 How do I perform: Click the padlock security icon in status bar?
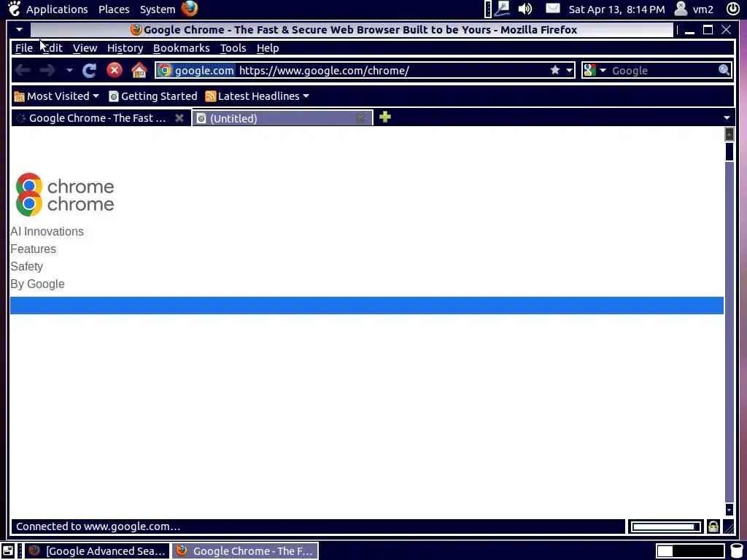tap(713, 526)
